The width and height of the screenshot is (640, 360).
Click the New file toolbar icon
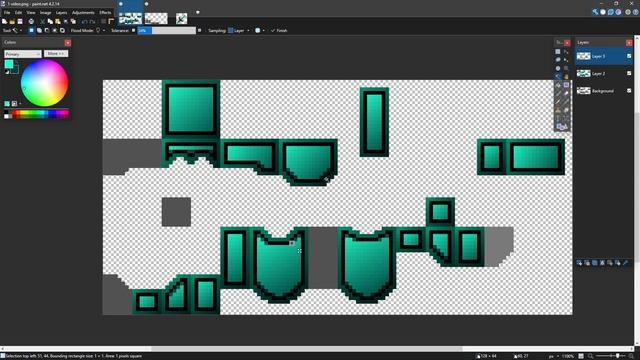4,21
